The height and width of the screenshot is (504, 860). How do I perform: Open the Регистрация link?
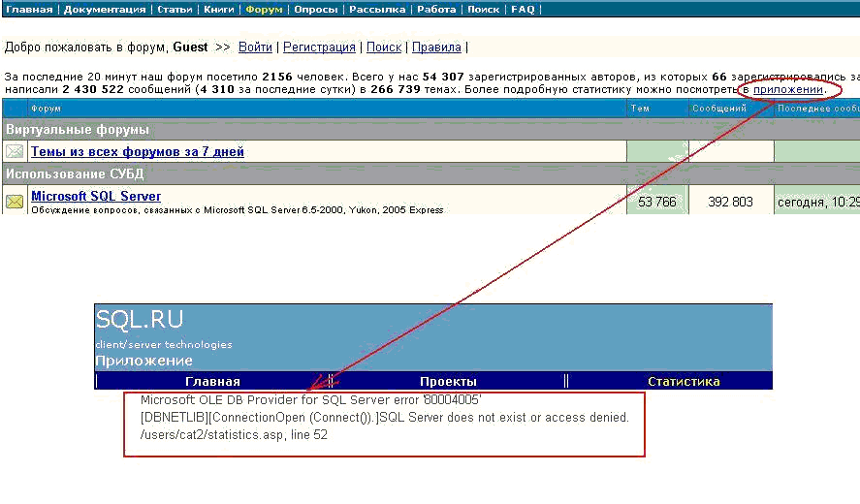coord(319,47)
